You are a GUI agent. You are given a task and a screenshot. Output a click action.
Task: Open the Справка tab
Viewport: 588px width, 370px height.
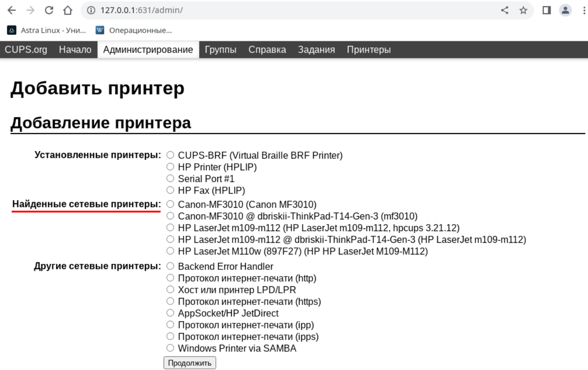[x=267, y=50]
